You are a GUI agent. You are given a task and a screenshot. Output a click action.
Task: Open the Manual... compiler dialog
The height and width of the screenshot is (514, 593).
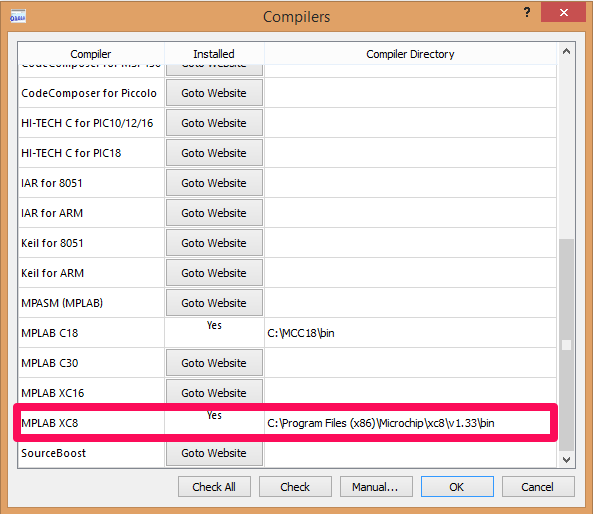[376, 487]
